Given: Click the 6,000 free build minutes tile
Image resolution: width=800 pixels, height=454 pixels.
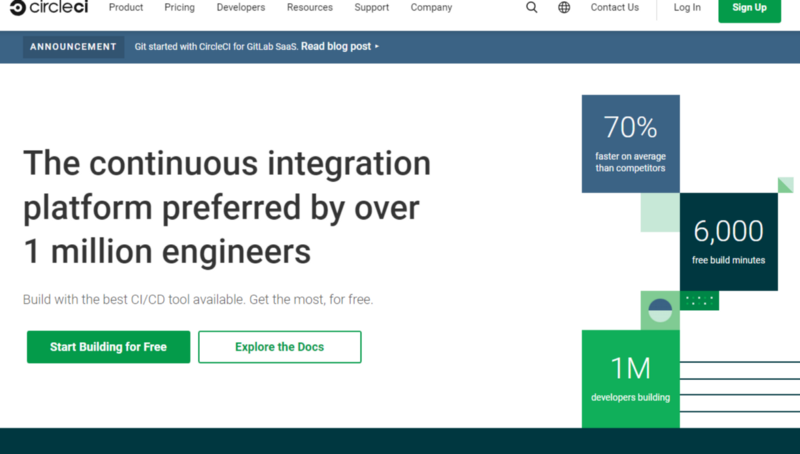Looking at the screenshot, I should pos(729,242).
